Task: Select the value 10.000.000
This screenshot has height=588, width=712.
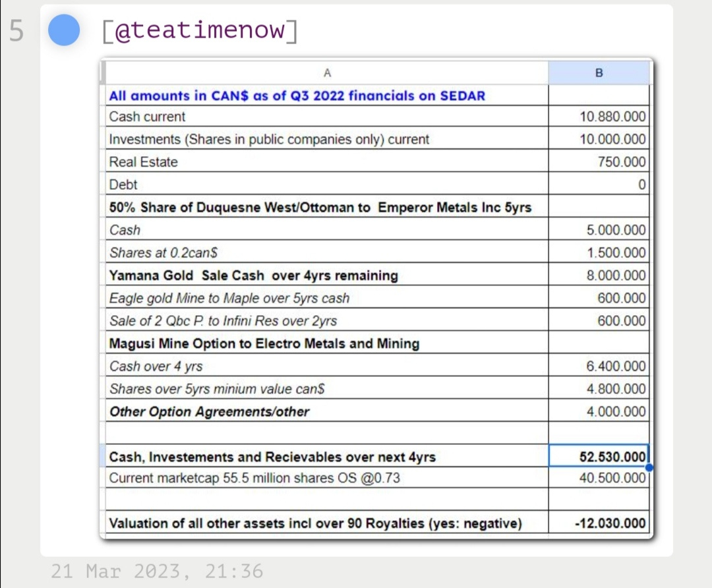Action: coord(612,139)
